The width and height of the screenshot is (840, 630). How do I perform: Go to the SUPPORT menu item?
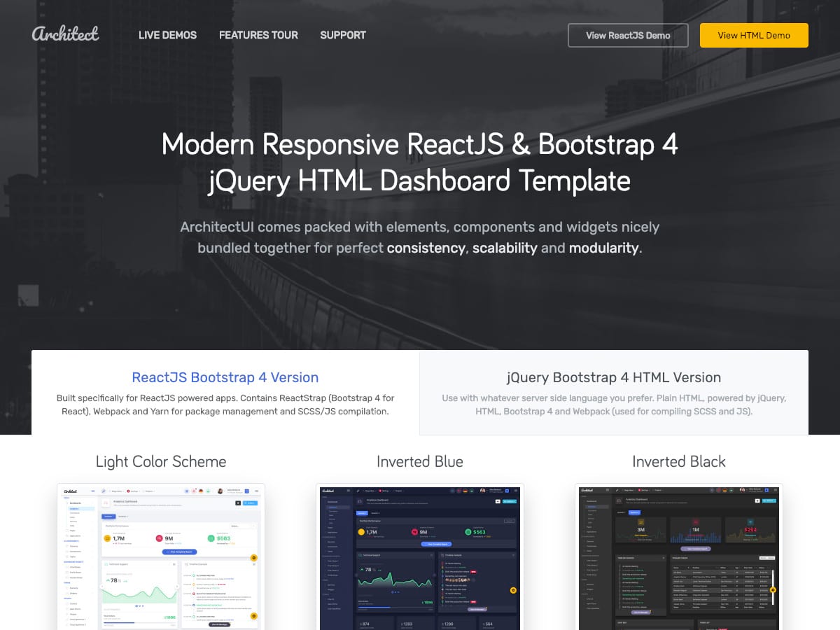(x=343, y=35)
